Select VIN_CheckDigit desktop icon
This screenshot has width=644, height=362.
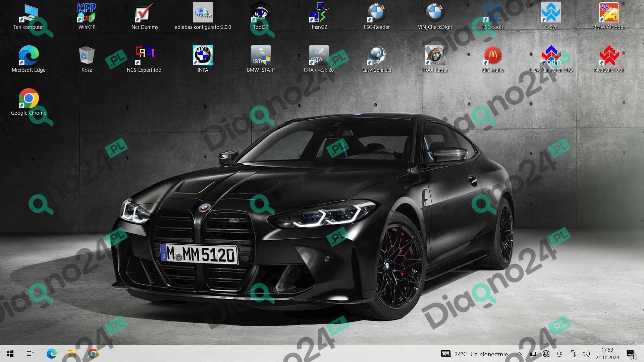click(x=435, y=16)
